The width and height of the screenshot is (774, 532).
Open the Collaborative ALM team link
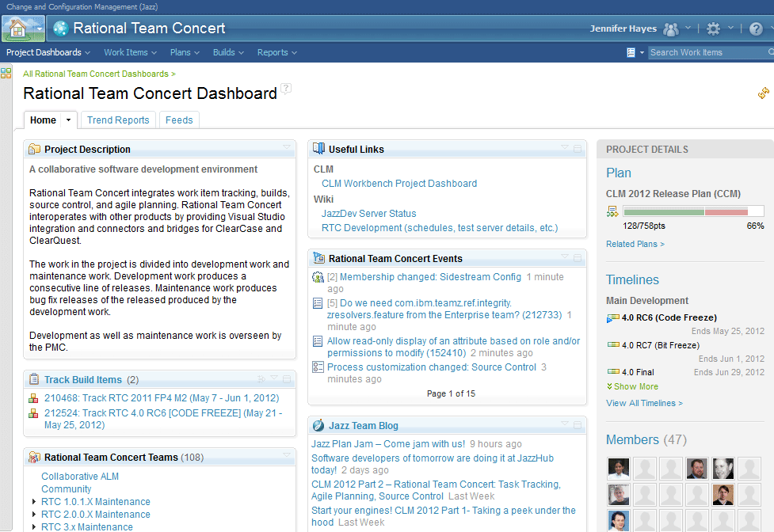coord(80,477)
